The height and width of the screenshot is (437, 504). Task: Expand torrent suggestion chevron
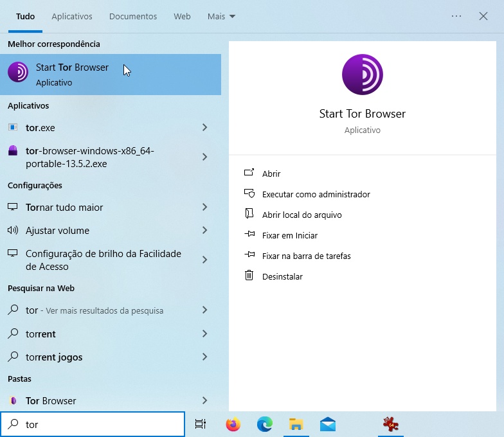click(x=204, y=334)
